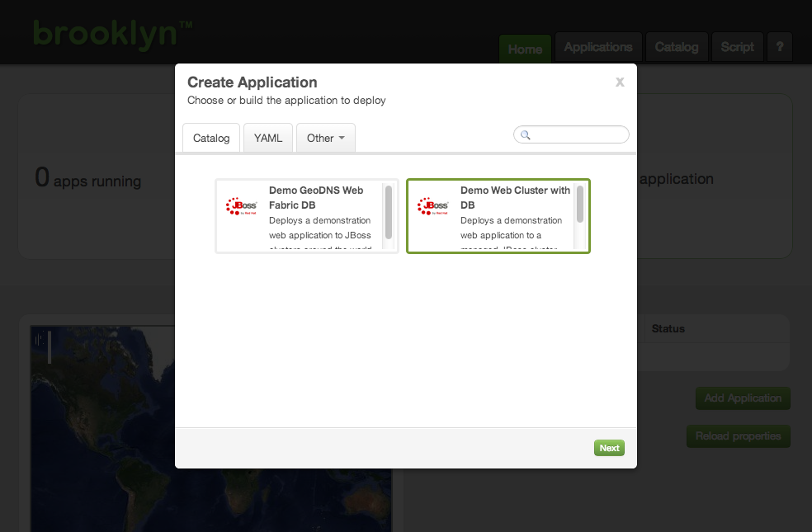Click the JBoss logo in GeoDNS card

[x=242, y=206]
